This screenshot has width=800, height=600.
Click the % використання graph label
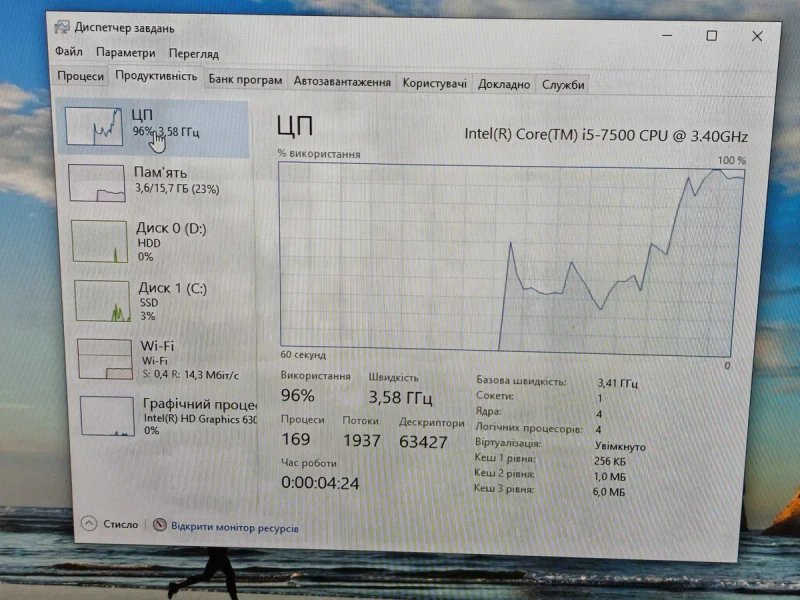(x=319, y=154)
